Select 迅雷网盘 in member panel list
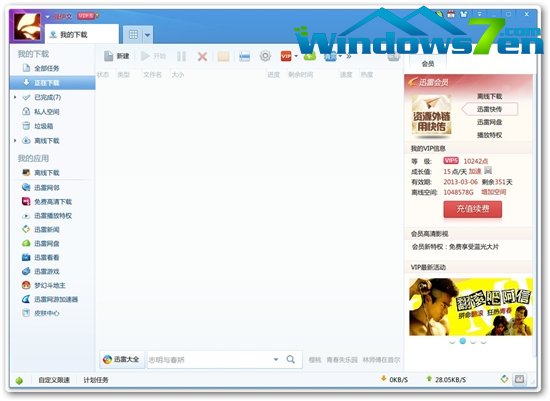550x401 pixels. (x=489, y=122)
